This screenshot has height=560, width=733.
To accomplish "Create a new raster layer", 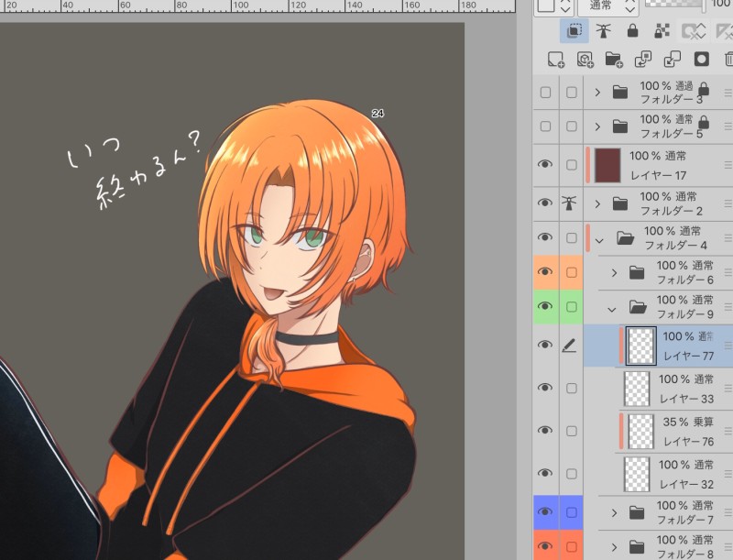I will pyautogui.click(x=556, y=60).
